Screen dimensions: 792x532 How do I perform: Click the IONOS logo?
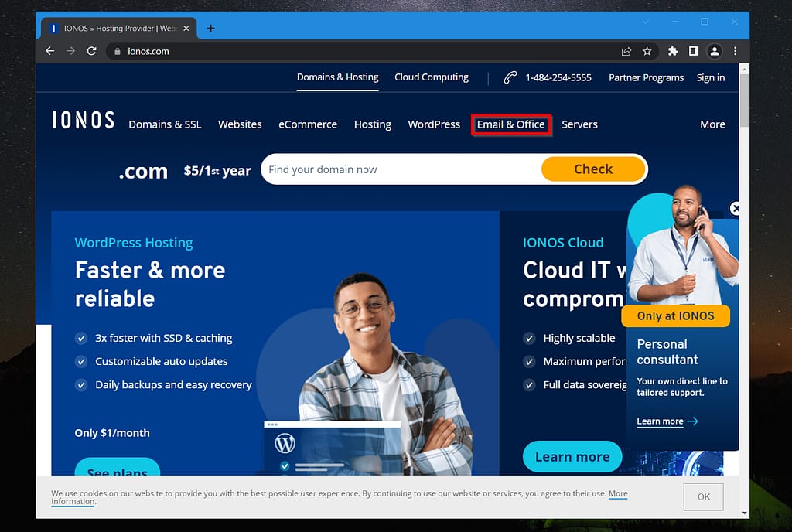84,121
